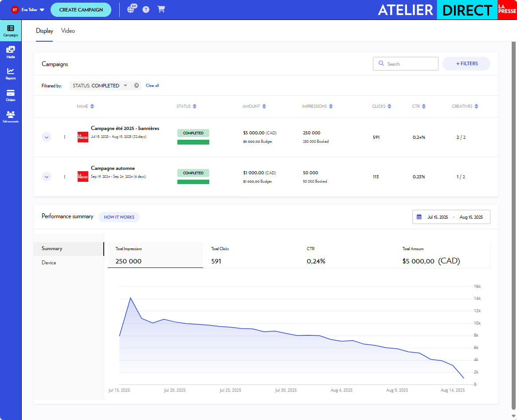This screenshot has width=517, height=420.
Task: Open the Status Completed filter dropdown
Action: (x=125, y=86)
